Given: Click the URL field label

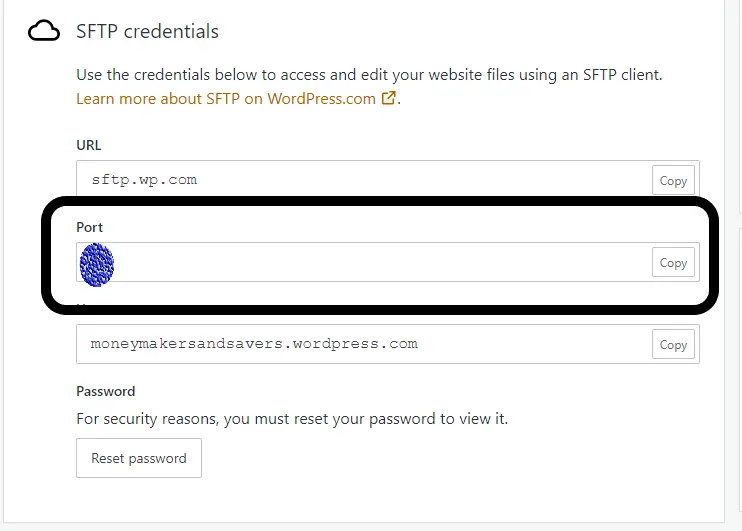Looking at the screenshot, I should (88, 145).
